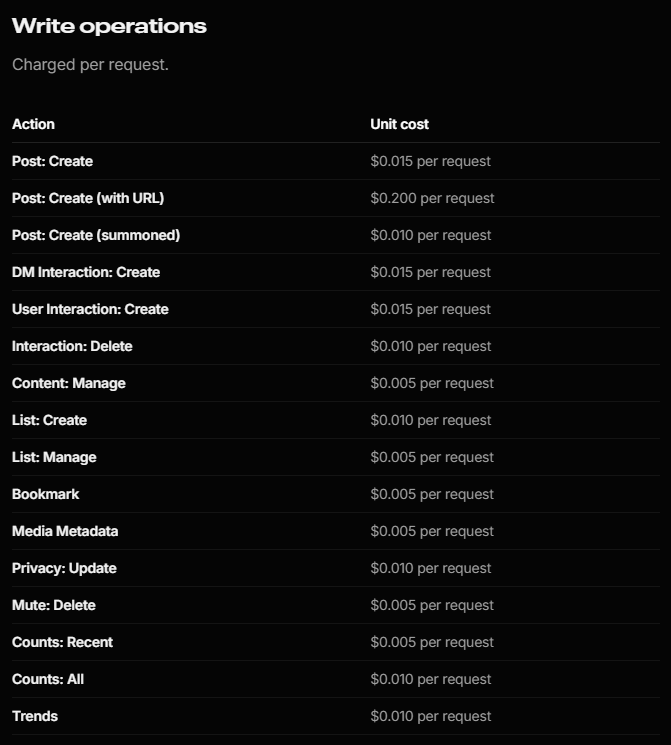Click the Bookmark action label
Screen dimensions: 671x745
pos(46,495)
